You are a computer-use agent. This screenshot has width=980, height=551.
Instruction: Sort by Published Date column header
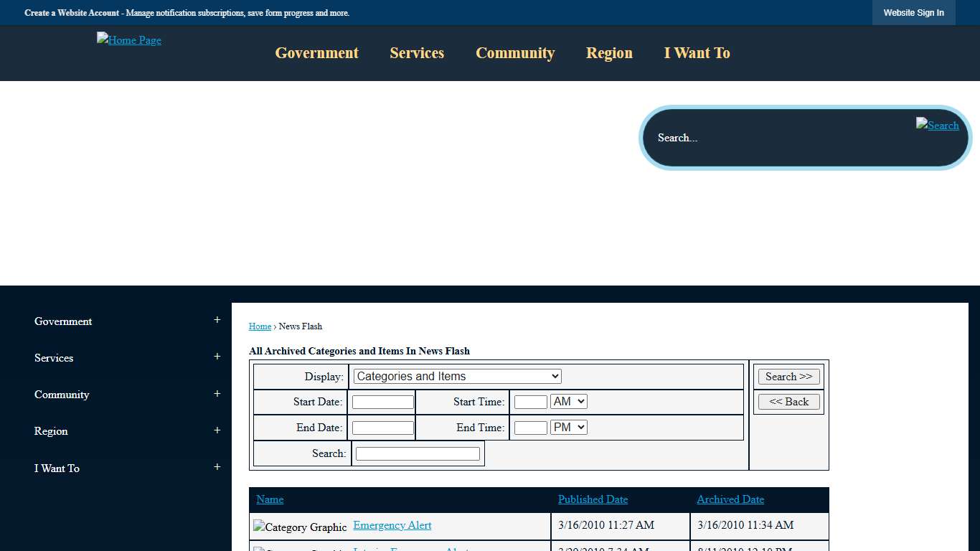[x=593, y=499]
